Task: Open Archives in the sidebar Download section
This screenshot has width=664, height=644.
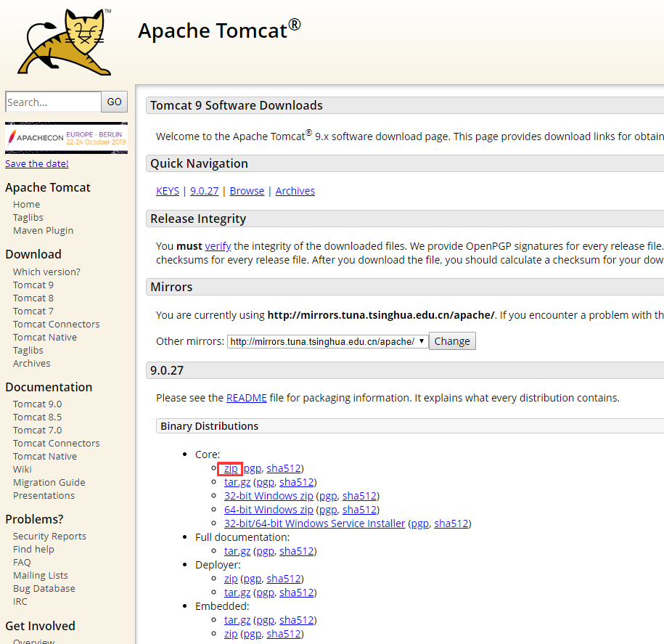Action: click(32, 364)
